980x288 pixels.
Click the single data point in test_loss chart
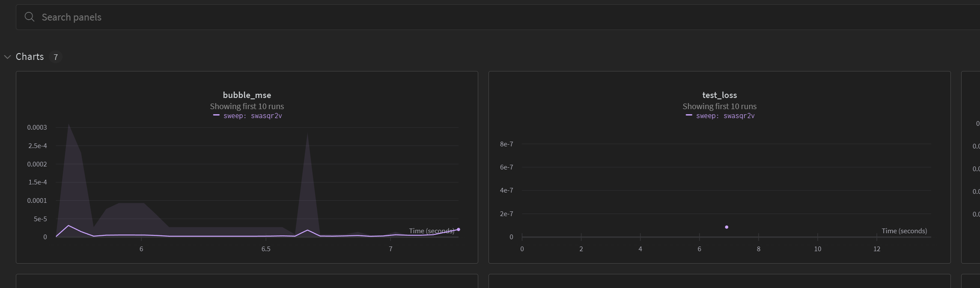tap(727, 227)
